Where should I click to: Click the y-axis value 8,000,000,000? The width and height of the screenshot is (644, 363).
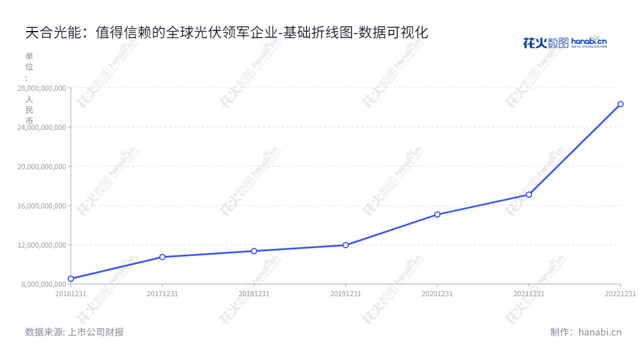click(x=43, y=284)
